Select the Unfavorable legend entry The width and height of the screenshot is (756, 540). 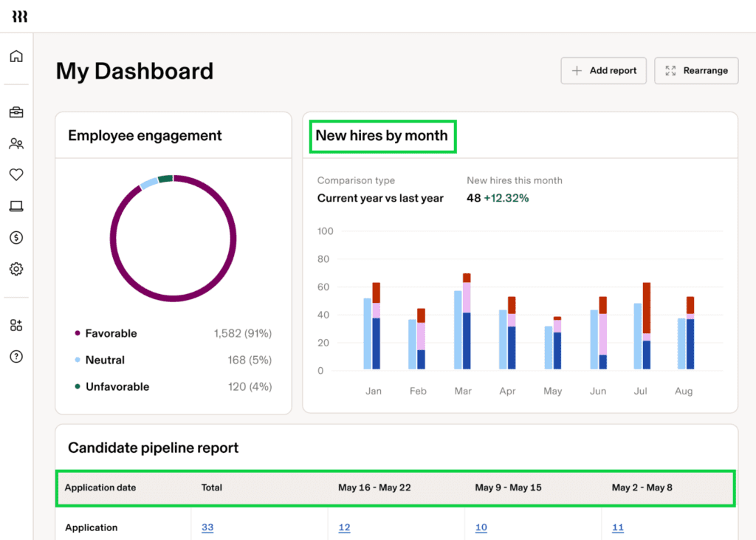click(112, 386)
